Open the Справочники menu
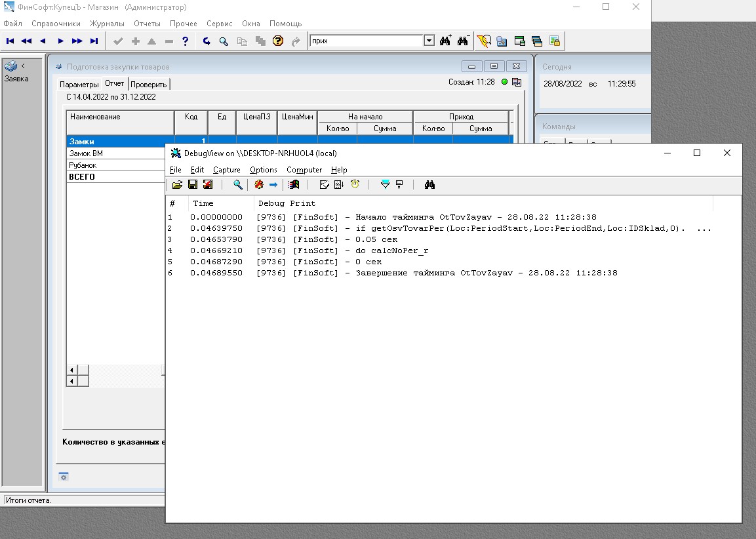Image resolution: width=756 pixels, height=539 pixels. click(x=56, y=24)
